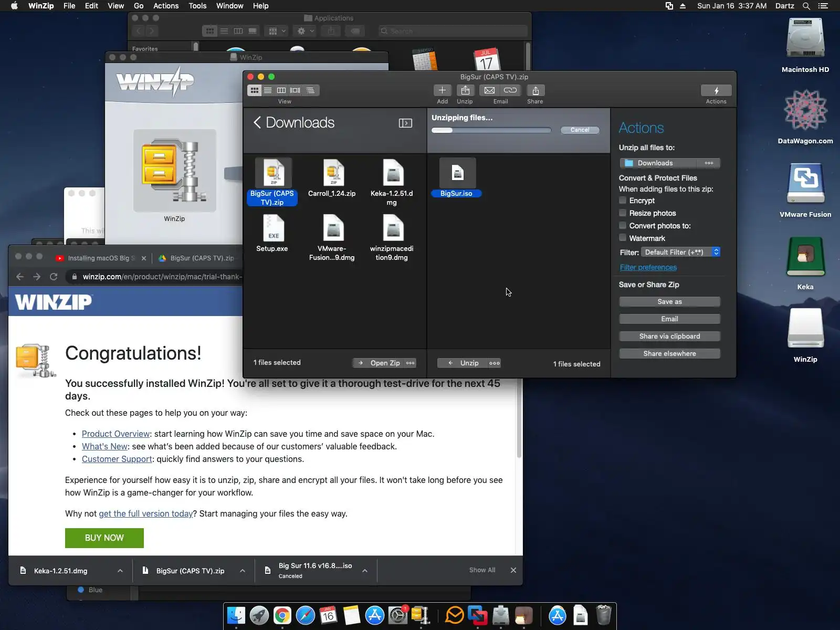Open the DataWagon.com desktop shortcut
This screenshot has width=840, height=630.
(x=805, y=117)
